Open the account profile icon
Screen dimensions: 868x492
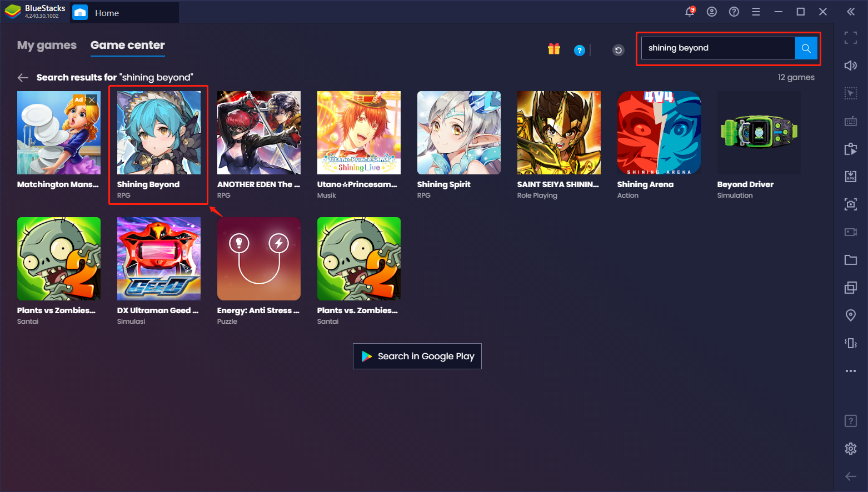click(x=712, y=12)
